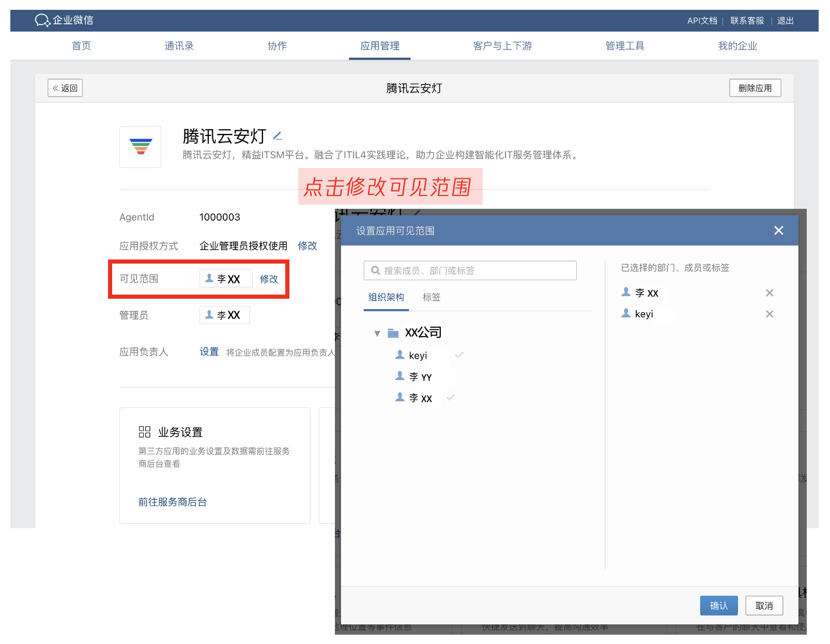
Task: Remove keyi from selected list
Action: click(770, 314)
